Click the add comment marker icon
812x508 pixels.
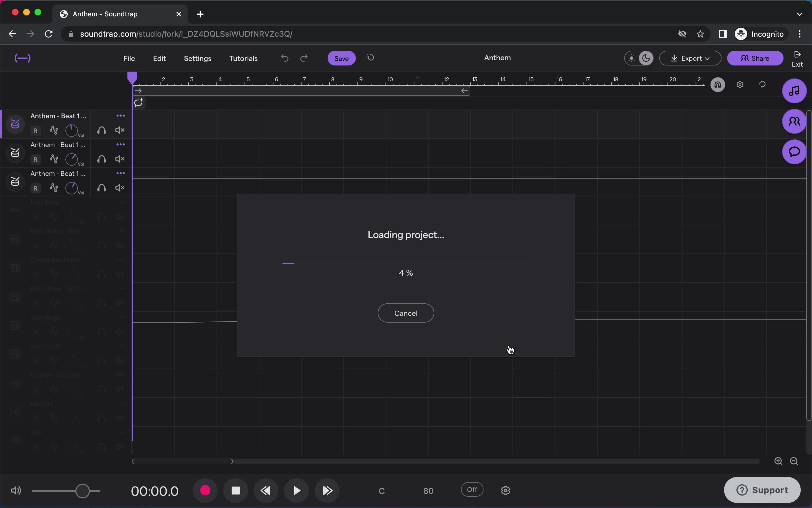click(x=139, y=103)
